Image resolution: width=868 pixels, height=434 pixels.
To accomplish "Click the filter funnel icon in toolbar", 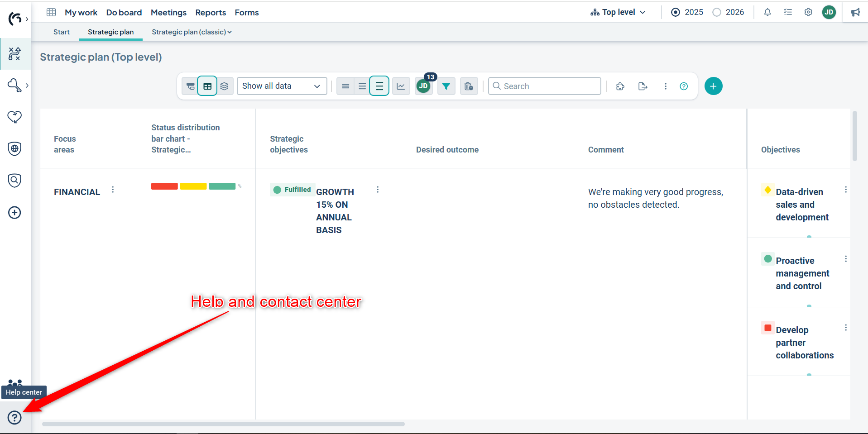I will pos(446,86).
